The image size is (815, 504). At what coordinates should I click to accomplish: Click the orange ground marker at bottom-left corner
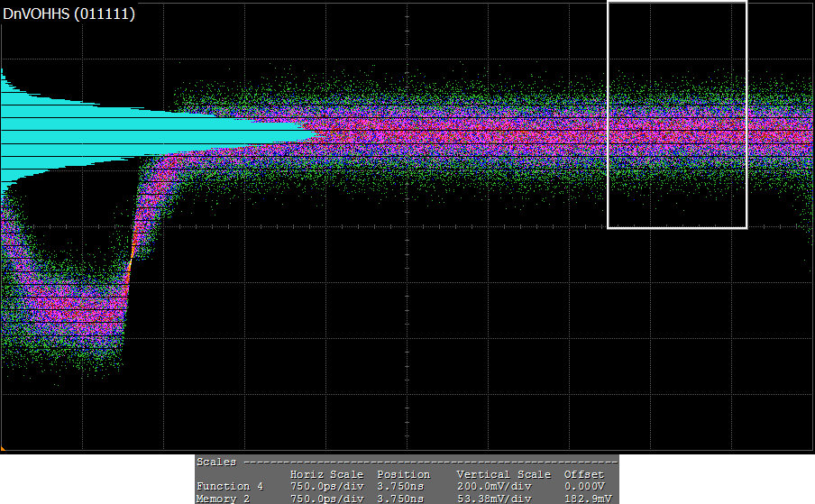pyautogui.click(x=3, y=447)
